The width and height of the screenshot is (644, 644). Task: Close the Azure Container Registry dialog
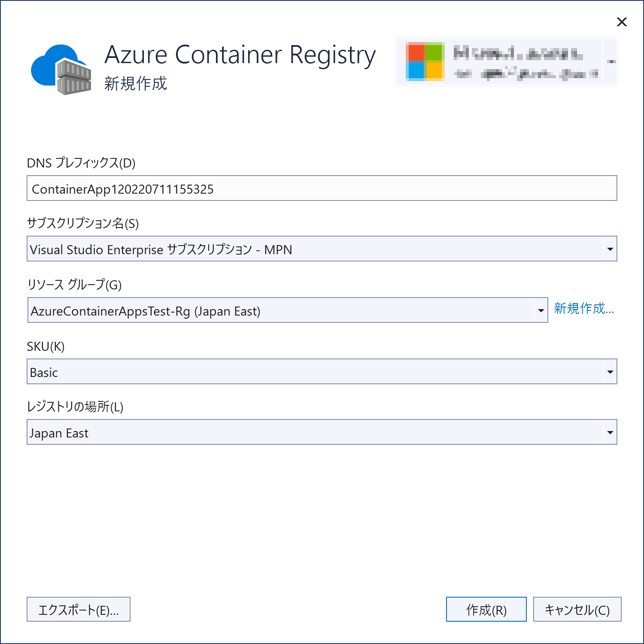(622, 22)
